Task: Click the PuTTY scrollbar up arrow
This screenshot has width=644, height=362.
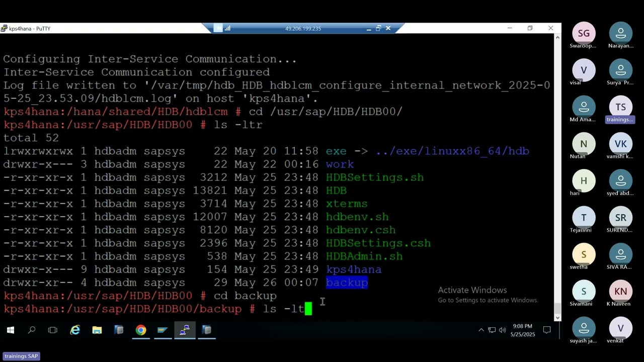Action: pyautogui.click(x=557, y=39)
